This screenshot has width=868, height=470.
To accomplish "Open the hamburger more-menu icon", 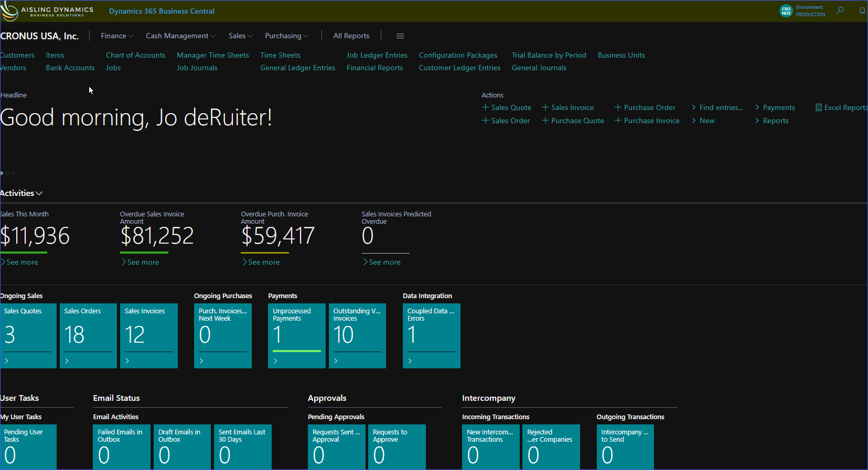I will (x=400, y=36).
